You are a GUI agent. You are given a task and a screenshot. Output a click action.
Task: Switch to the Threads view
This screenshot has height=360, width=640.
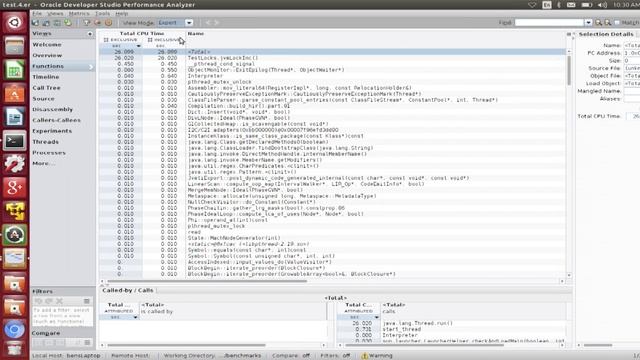click(45, 142)
